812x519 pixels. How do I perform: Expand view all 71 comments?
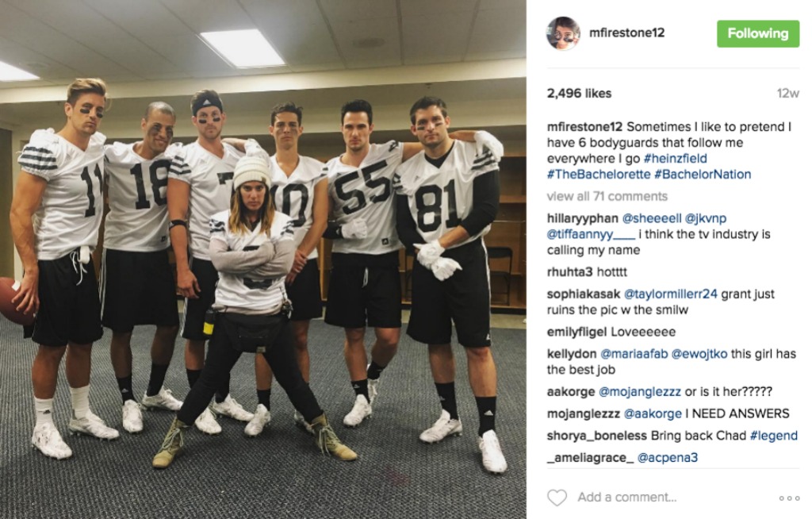click(x=607, y=197)
